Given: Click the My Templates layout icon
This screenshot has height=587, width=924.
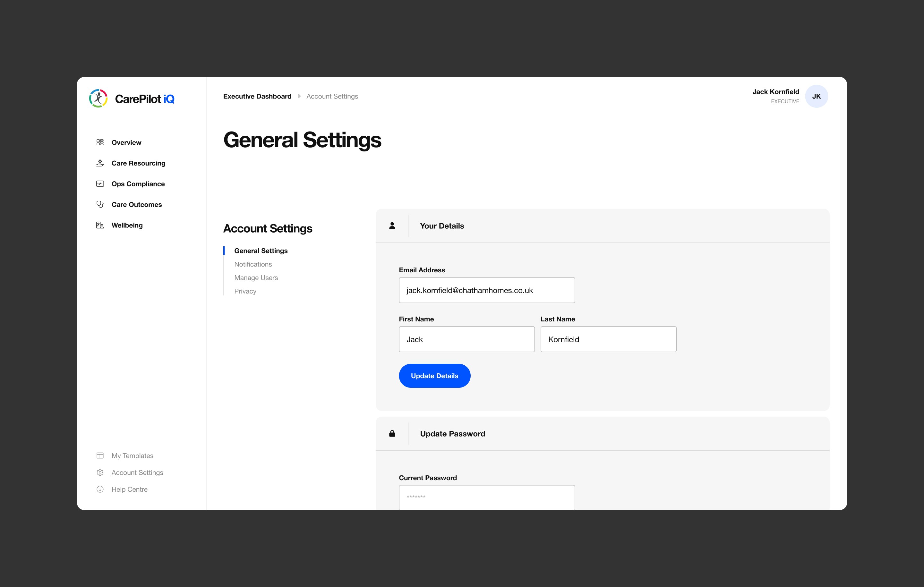Looking at the screenshot, I should pyautogui.click(x=100, y=456).
